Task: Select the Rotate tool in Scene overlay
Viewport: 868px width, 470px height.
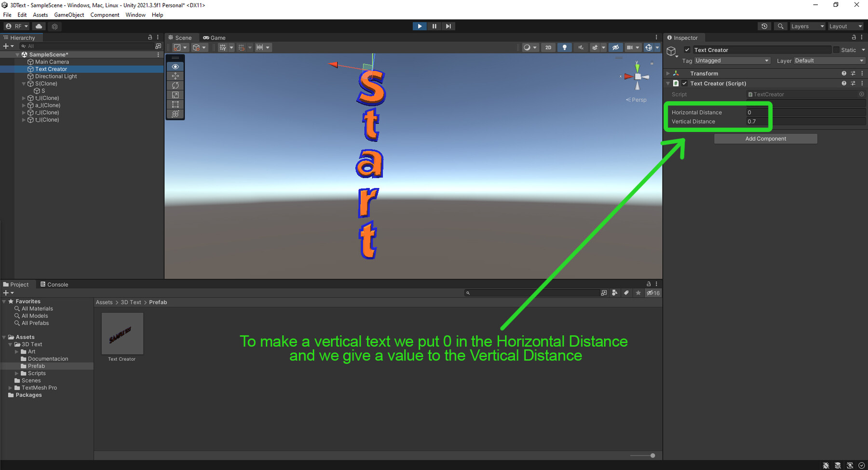Action: tap(175, 85)
